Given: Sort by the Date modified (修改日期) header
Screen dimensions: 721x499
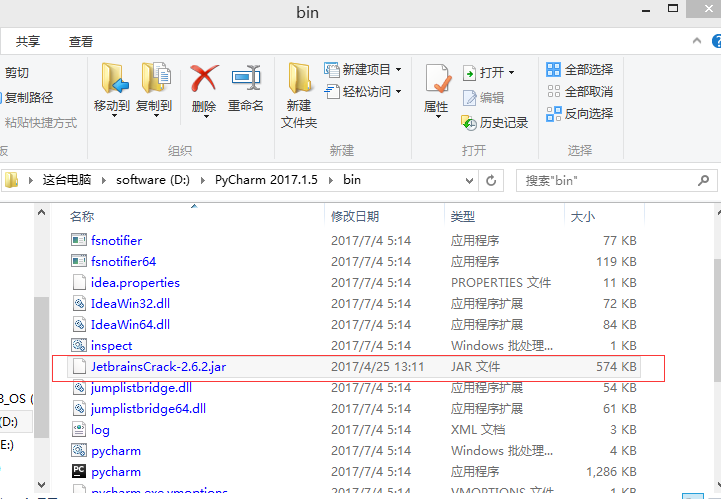Looking at the screenshot, I should click(355, 216).
